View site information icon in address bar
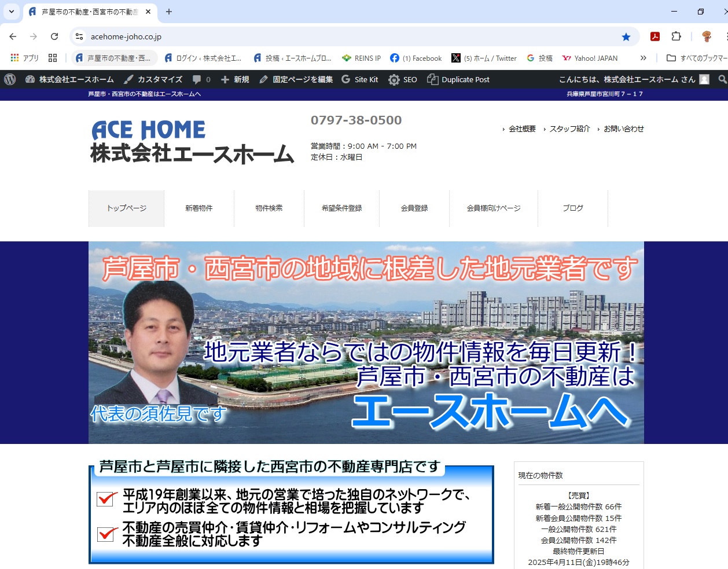The image size is (728, 569). 79,36
